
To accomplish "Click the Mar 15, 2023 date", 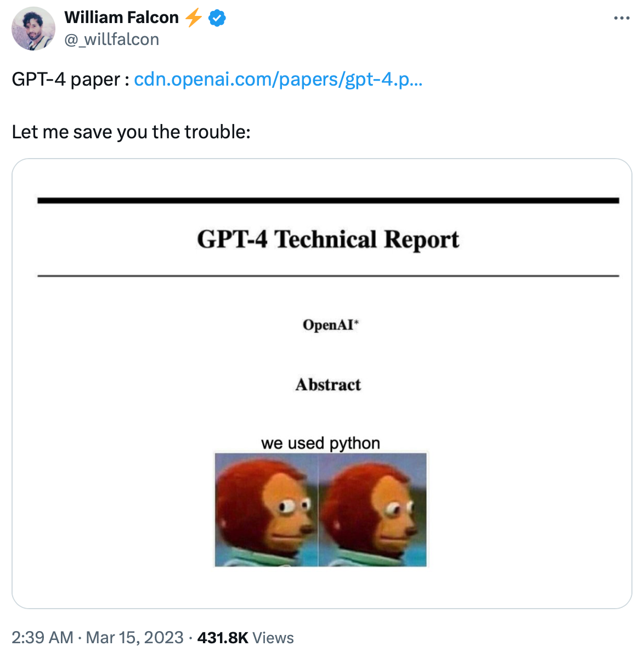I will tap(134, 637).
